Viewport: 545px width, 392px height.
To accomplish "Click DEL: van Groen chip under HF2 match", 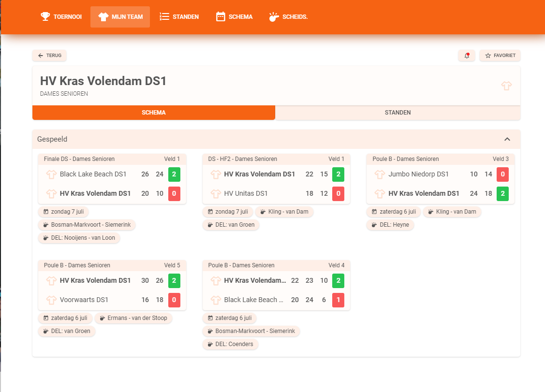I will pyautogui.click(x=231, y=225).
